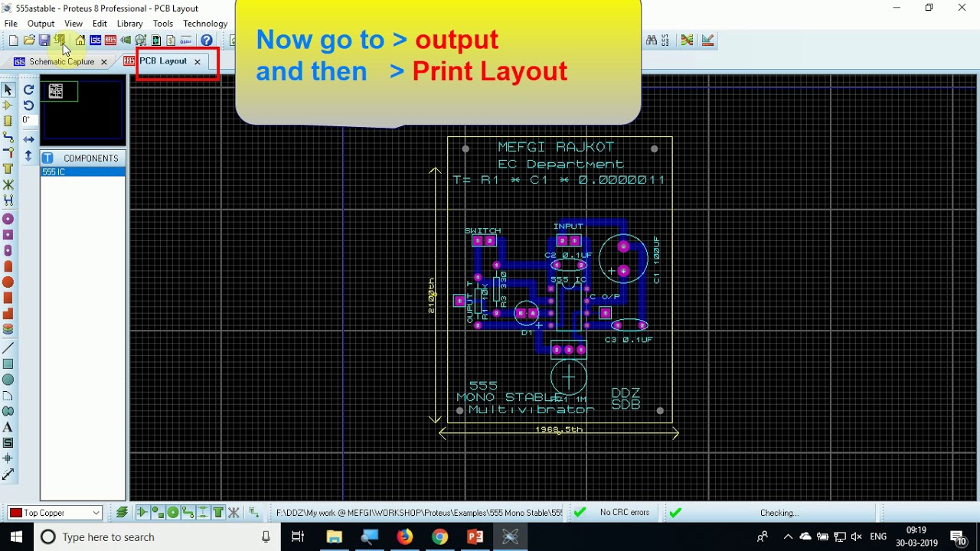This screenshot has height=551, width=980.
Task: Open Source Code icon in toolbar
Action: [186, 41]
